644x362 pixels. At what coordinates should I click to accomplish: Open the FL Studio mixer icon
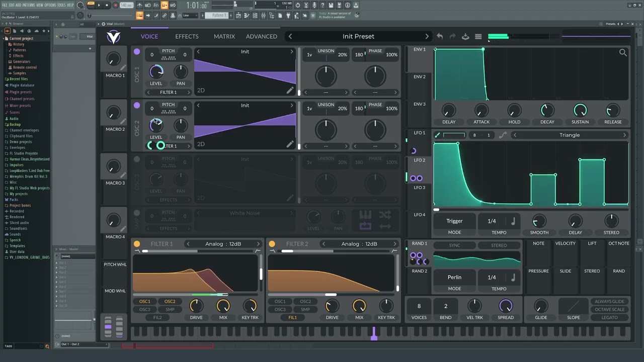pyautogui.click(x=263, y=16)
